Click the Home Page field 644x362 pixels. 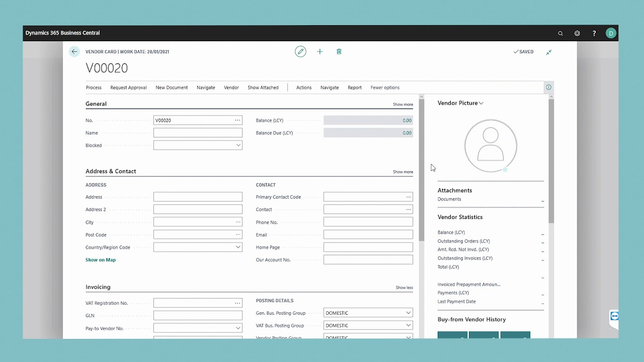(x=368, y=247)
